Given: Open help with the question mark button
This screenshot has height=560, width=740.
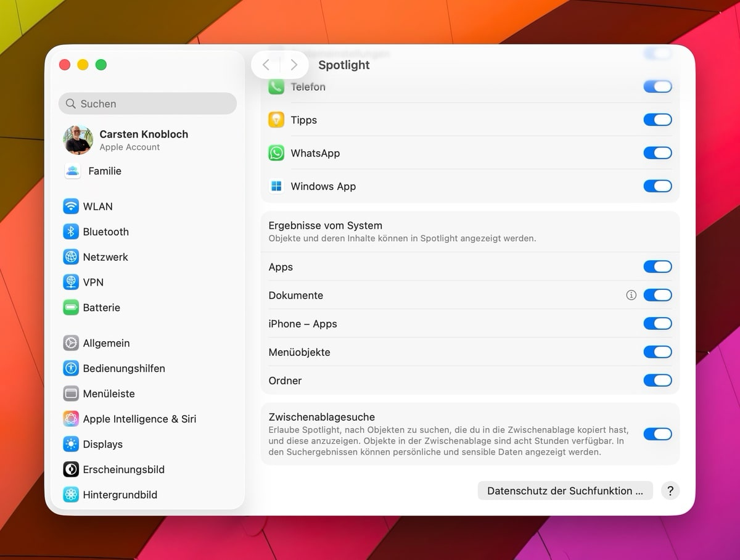Looking at the screenshot, I should [670, 491].
